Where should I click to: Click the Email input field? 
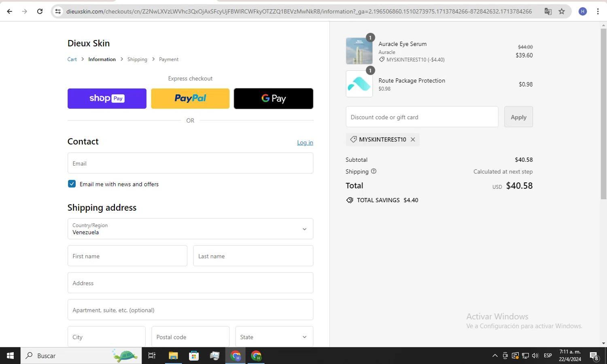click(x=190, y=163)
